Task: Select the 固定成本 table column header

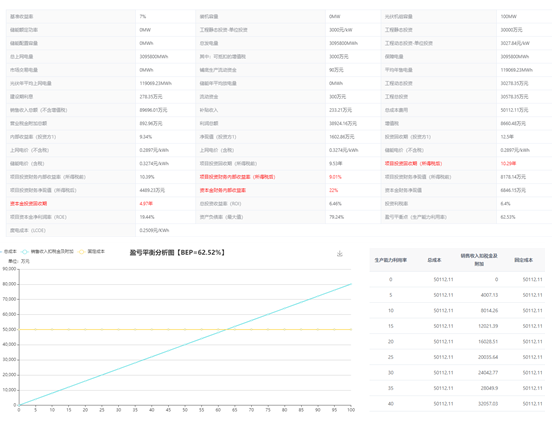Action: (x=523, y=260)
